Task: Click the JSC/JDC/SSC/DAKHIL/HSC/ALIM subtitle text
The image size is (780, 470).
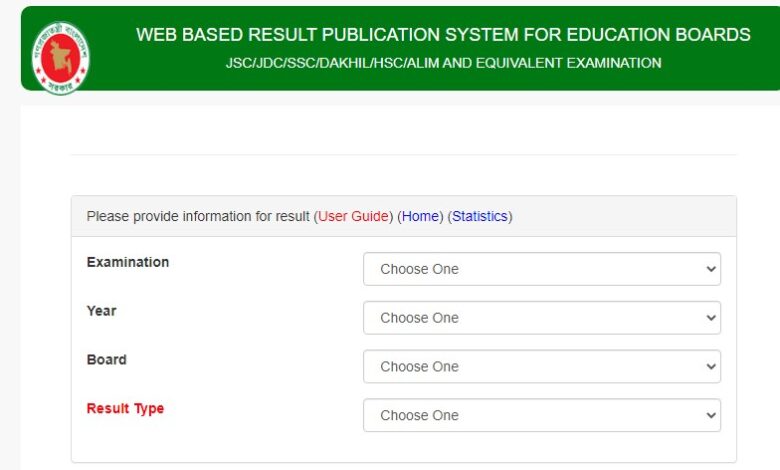Action: (x=443, y=63)
